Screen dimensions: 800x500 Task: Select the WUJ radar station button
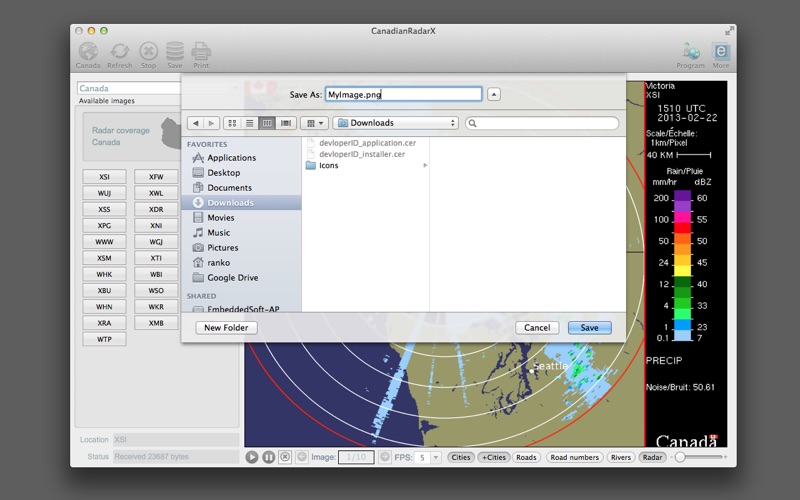pyautogui.click(x=104, y=193)
